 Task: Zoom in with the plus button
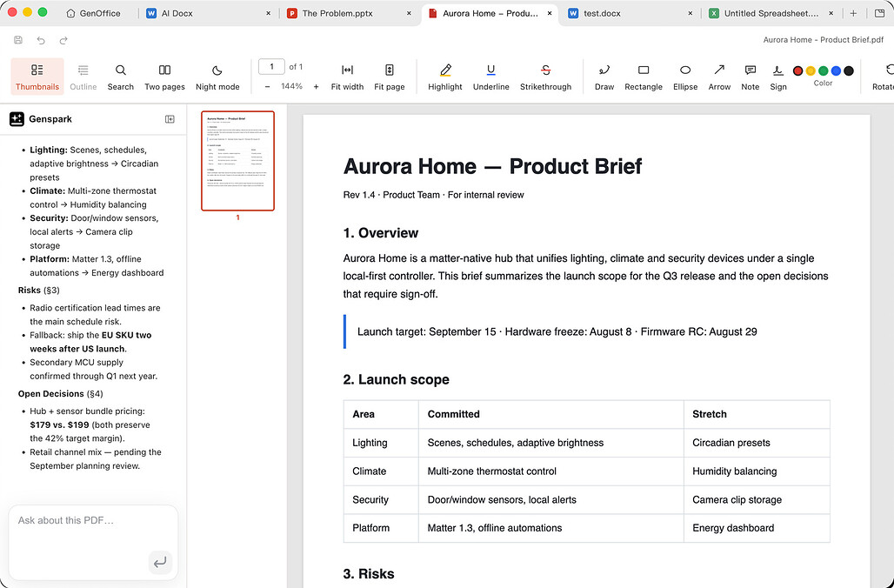(316, 87)
